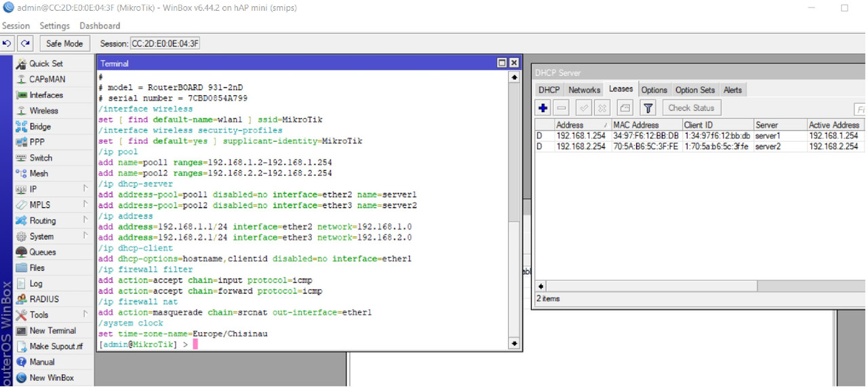Viewport: 868px width, 387px height.
Task: Select lease row 192.168.1.254
Action: [700, 136]
